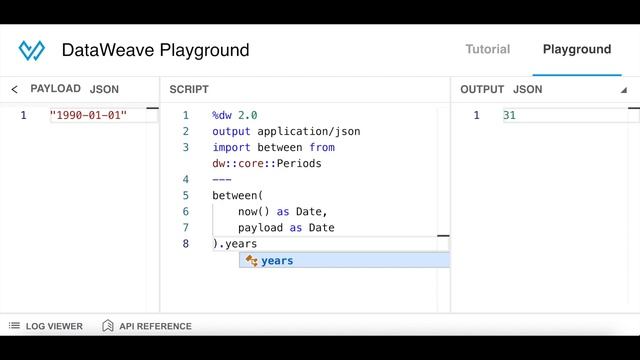Click the payload as Date line
This screenshot has width=640, height=360.
coord(286,227)
